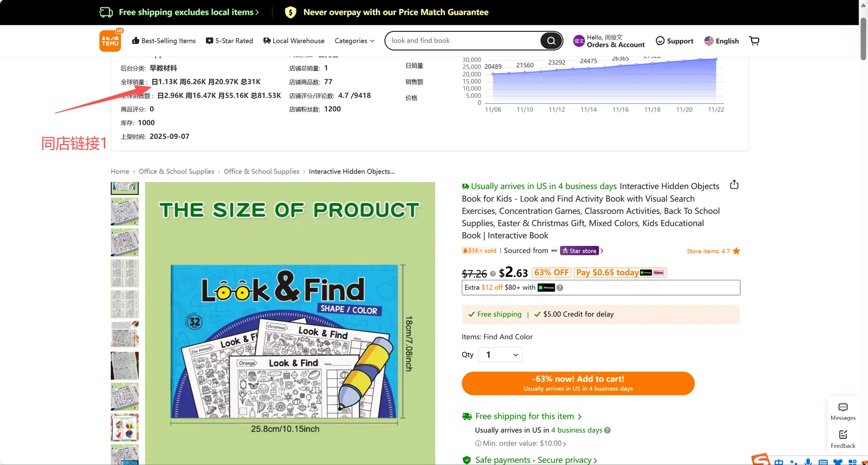The height and width of the screenshot is (465, 868).
Task: Select the 销售额 chart option
Action: (414, 82)
